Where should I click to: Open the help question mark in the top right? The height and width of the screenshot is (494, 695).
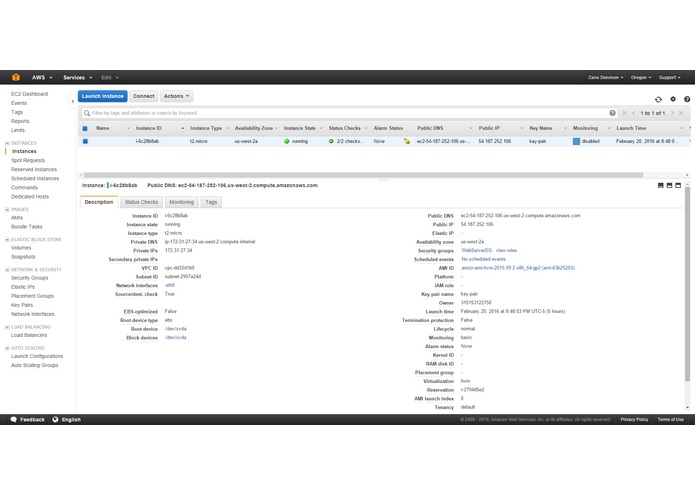tap(687, 99)
